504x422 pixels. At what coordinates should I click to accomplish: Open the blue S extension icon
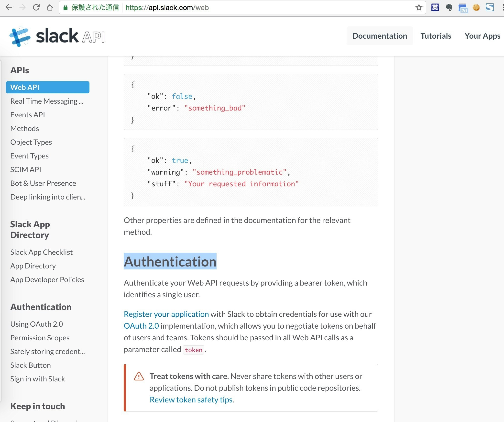[x=490, y=8]
